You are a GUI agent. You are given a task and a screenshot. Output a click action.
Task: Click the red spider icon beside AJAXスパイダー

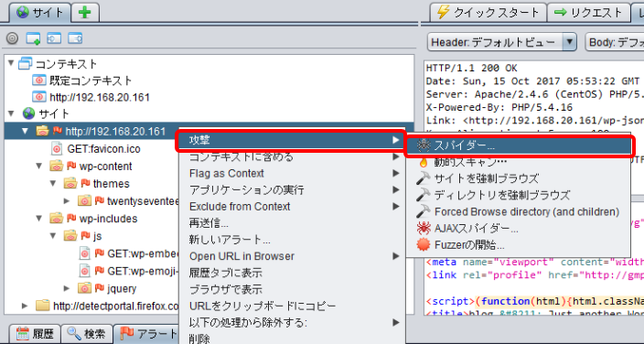click(x=423, y=228)
